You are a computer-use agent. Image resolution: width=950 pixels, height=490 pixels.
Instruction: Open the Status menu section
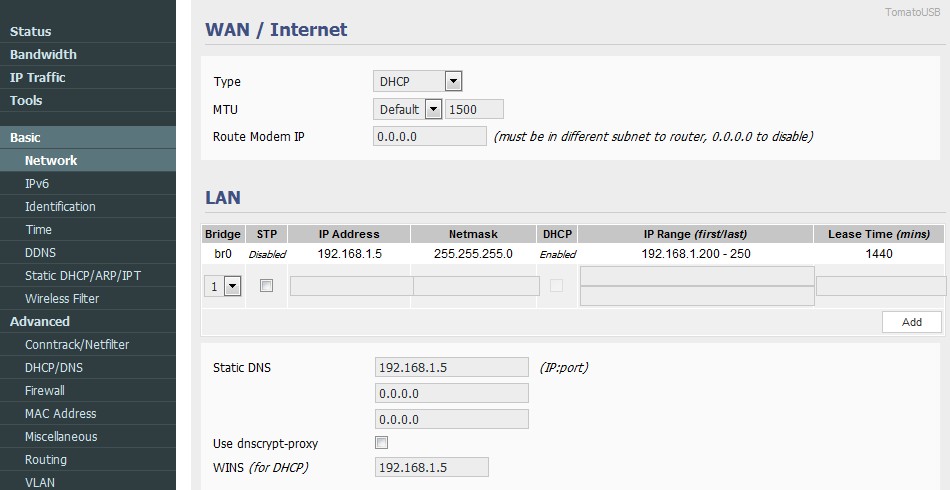click(x=31, y=31)
